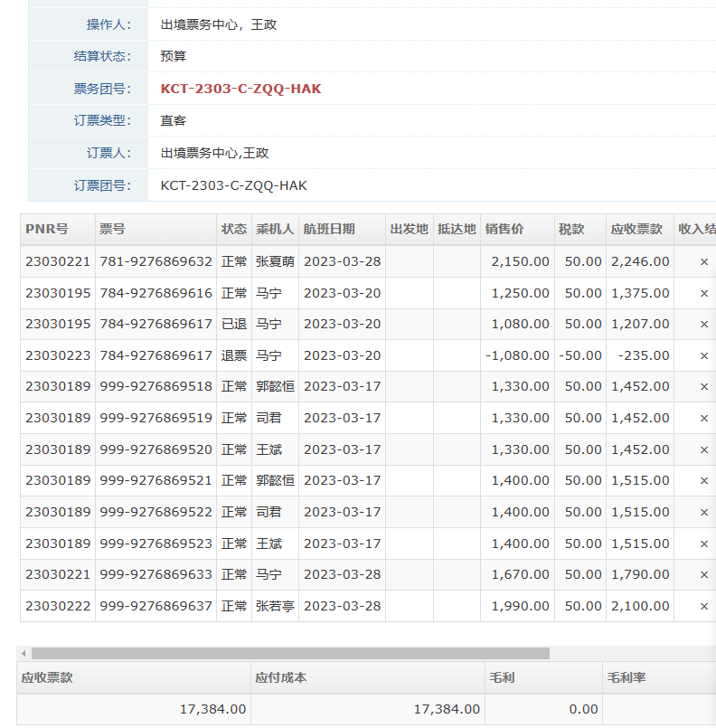The image size is (716, 728).
Task: Click the 票号 column header
Action: pos(112,229)
